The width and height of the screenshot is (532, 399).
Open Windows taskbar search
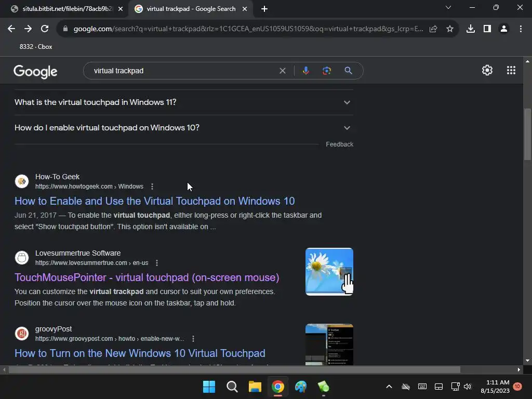pyautogui.click(x=232, y=387)
